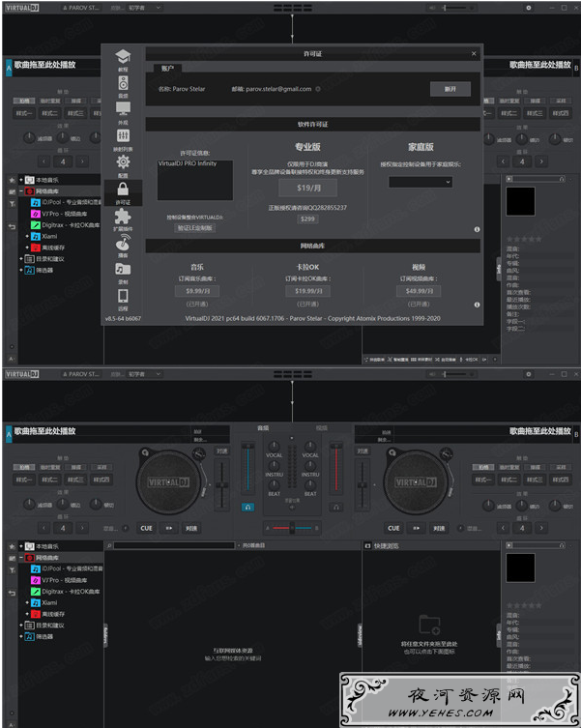Click the return arrow icon in lower browser sidebar

(x=12, y=593)
